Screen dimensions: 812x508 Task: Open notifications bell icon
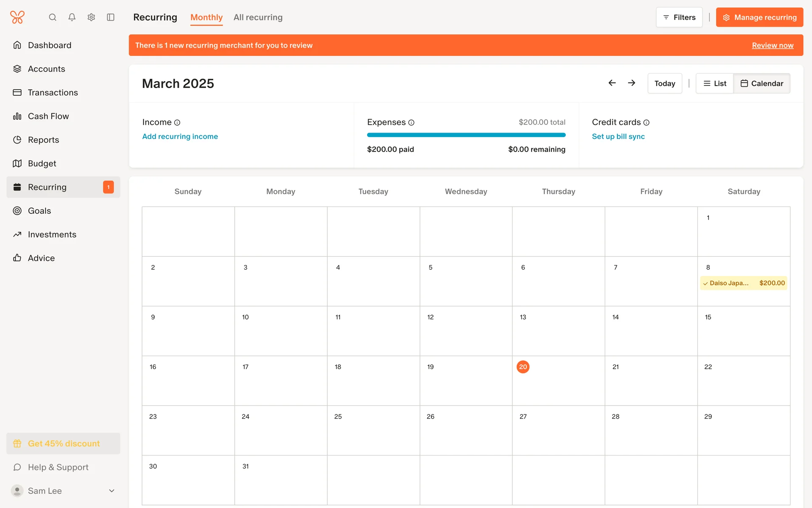[72, 17]
